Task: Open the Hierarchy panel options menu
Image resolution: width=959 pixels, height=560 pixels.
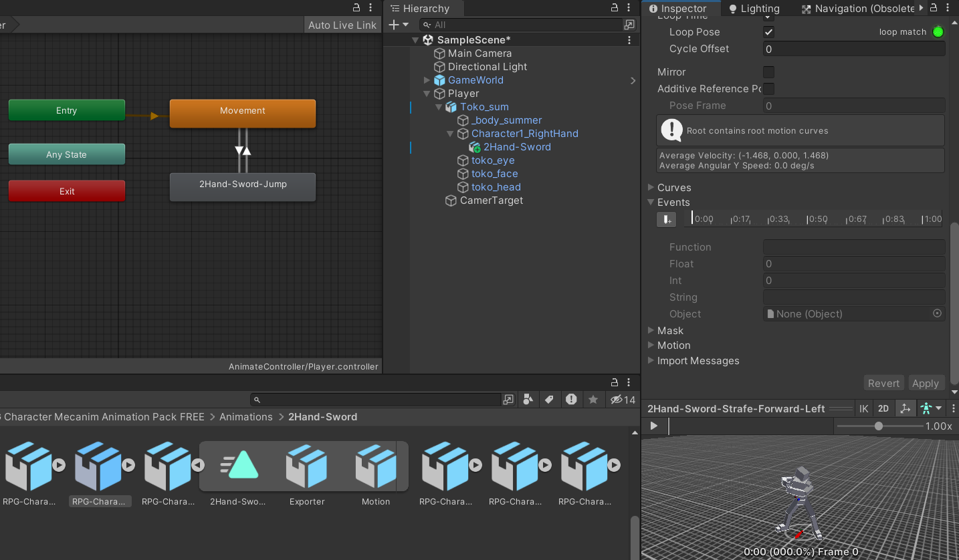Action: 629,8
